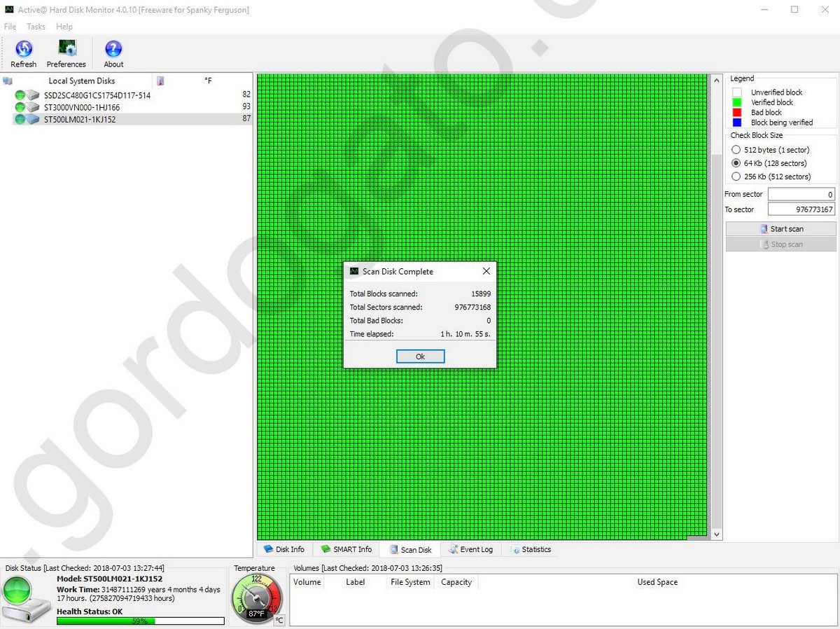Close the Scan Disk Complete dialog
Screen dimensions: 840x629
486,271
